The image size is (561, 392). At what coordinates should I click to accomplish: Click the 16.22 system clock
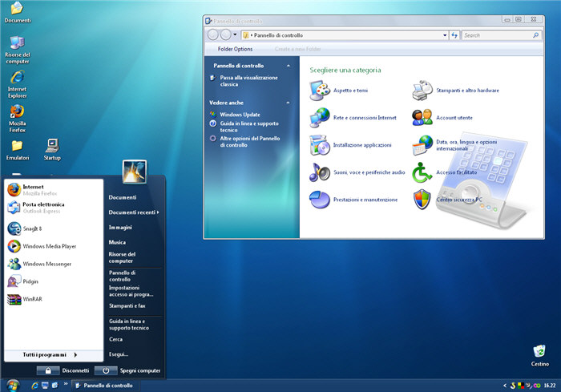click(x=550, y=386)
